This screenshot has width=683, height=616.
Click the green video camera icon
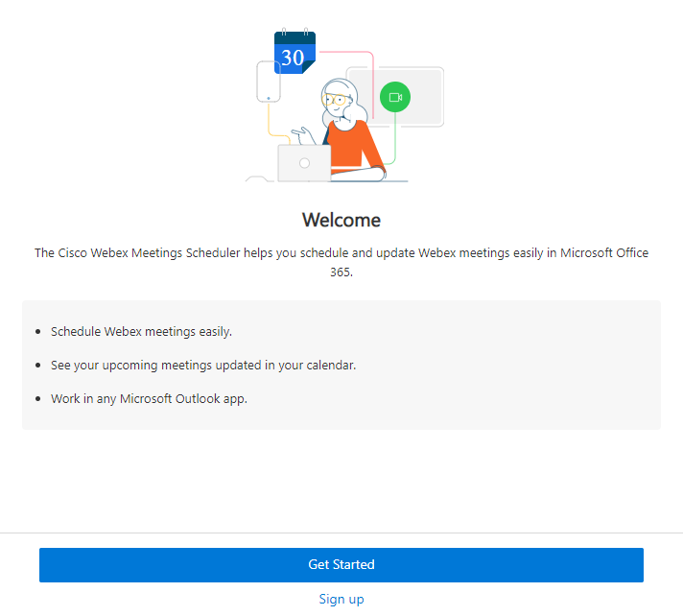pyautogui.click(x=395, y=97)
